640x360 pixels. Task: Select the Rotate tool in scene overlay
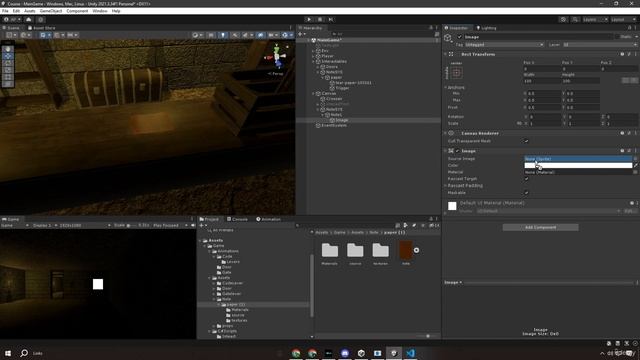coord(8,63)
